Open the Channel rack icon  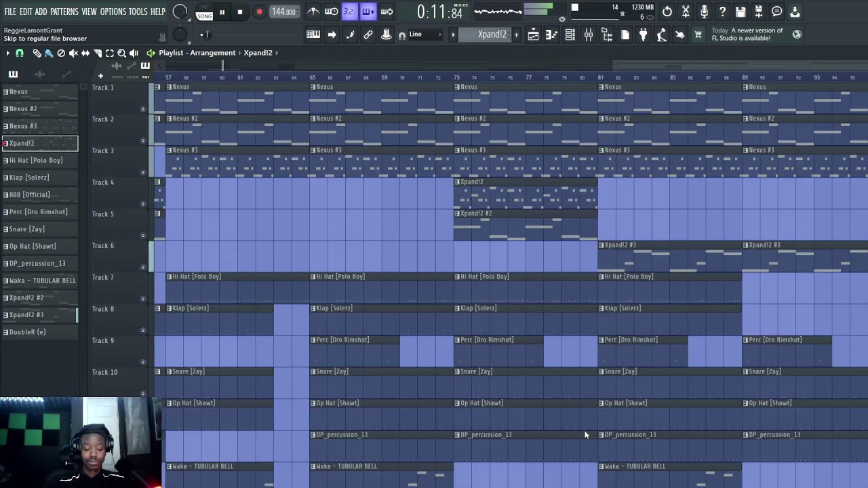tap(570, 35)
